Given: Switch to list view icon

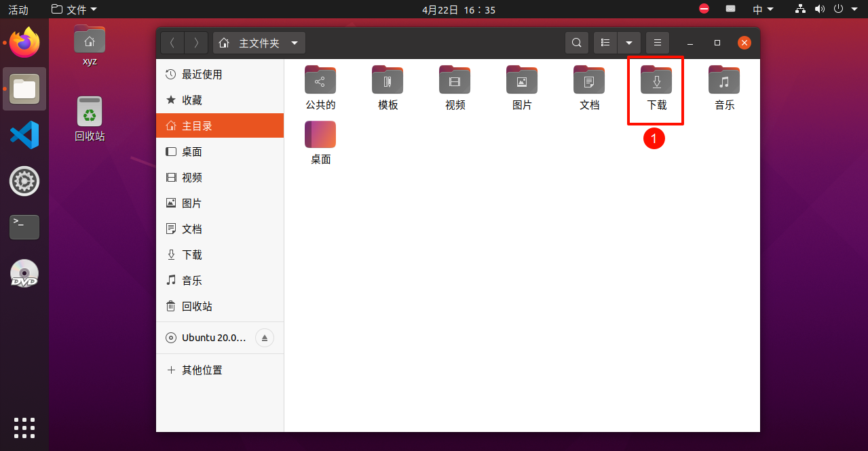Looking at the screenshot, I should coord(605,43).
